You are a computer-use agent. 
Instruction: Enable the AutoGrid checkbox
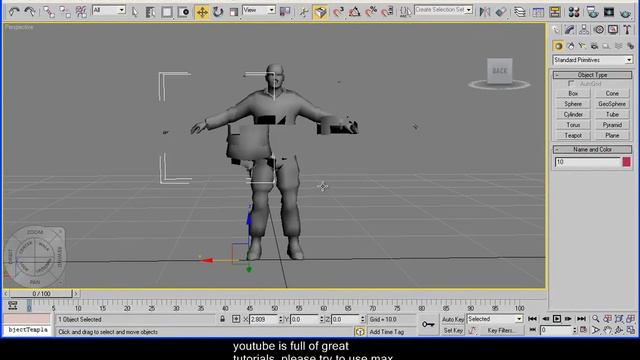[x=571, y=84]
